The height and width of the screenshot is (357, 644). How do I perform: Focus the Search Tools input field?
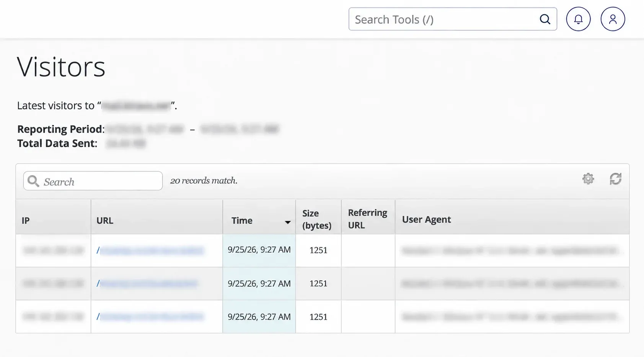pyautogui.click(x=453, y=19)
